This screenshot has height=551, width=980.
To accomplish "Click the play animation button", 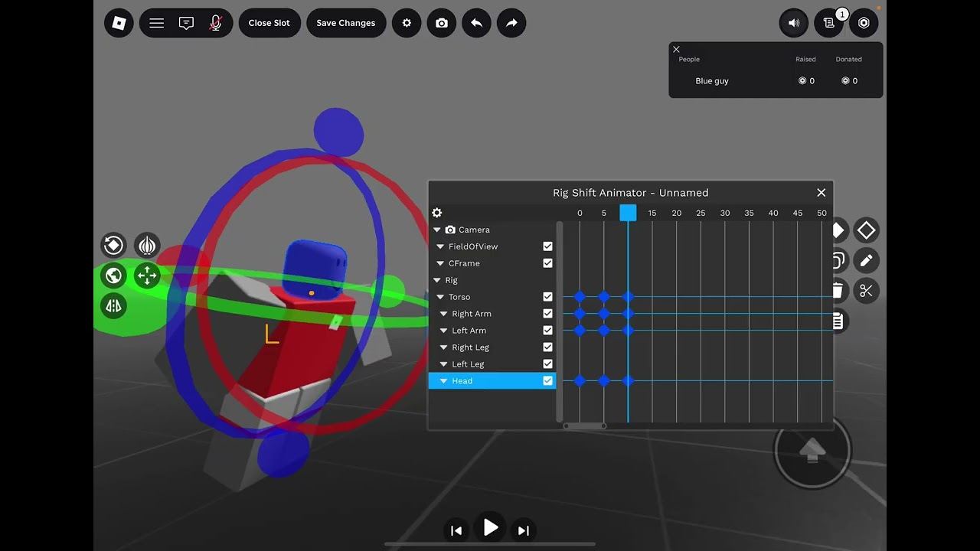I will (490, 528).
